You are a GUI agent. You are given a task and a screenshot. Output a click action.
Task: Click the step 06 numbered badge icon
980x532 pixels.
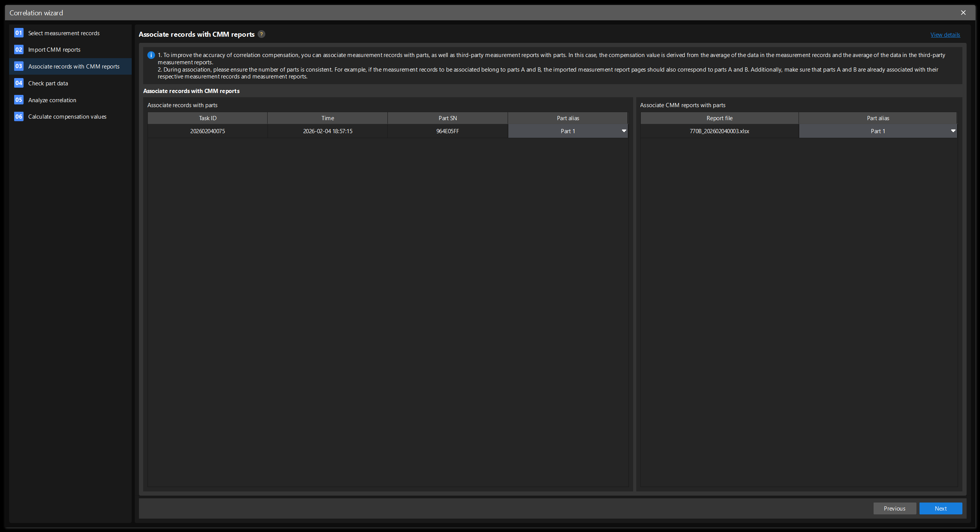[18, 116]
